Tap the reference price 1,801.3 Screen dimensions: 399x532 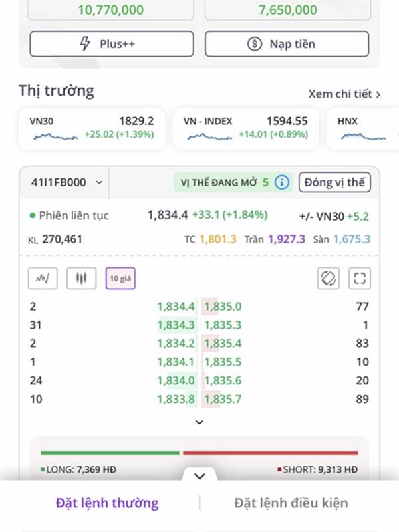tap(218, 239)
